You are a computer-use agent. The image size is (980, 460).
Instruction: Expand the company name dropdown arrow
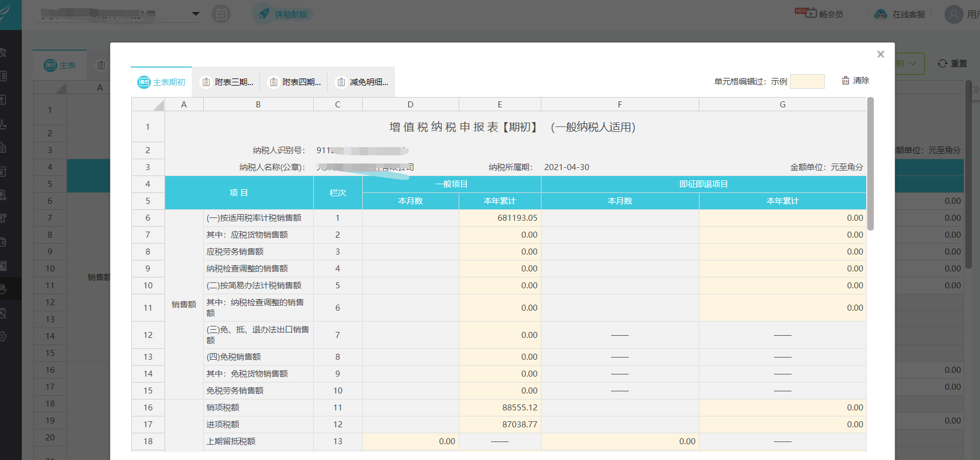coord(196,14)
